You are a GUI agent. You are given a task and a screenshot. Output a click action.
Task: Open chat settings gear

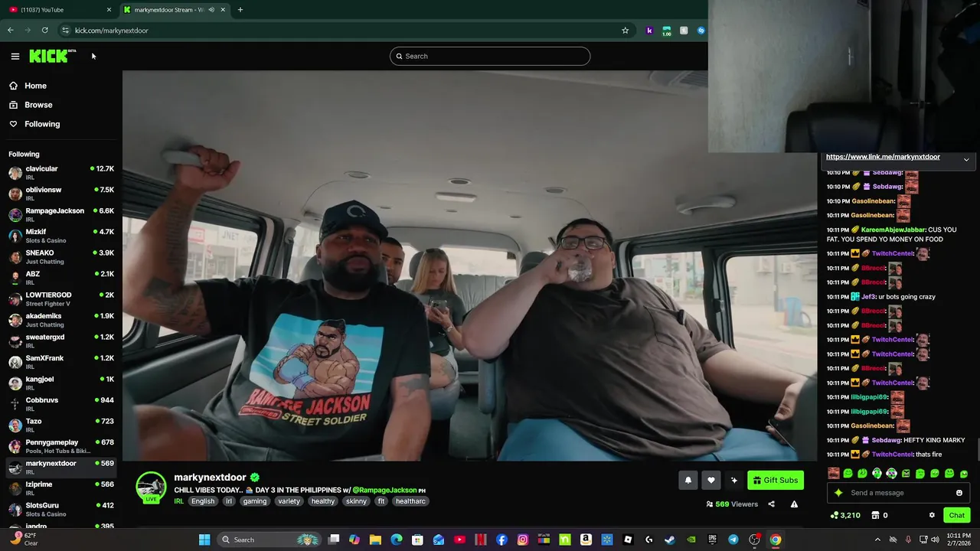point(932,515)
